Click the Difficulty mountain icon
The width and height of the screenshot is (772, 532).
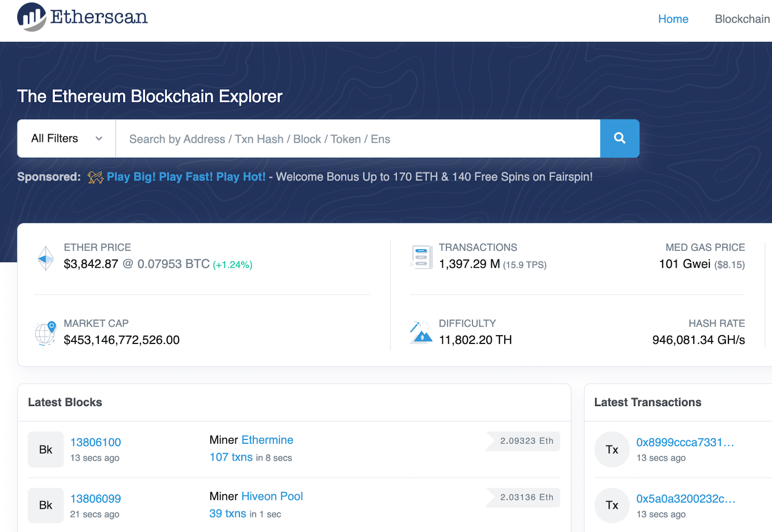point(421,332)
